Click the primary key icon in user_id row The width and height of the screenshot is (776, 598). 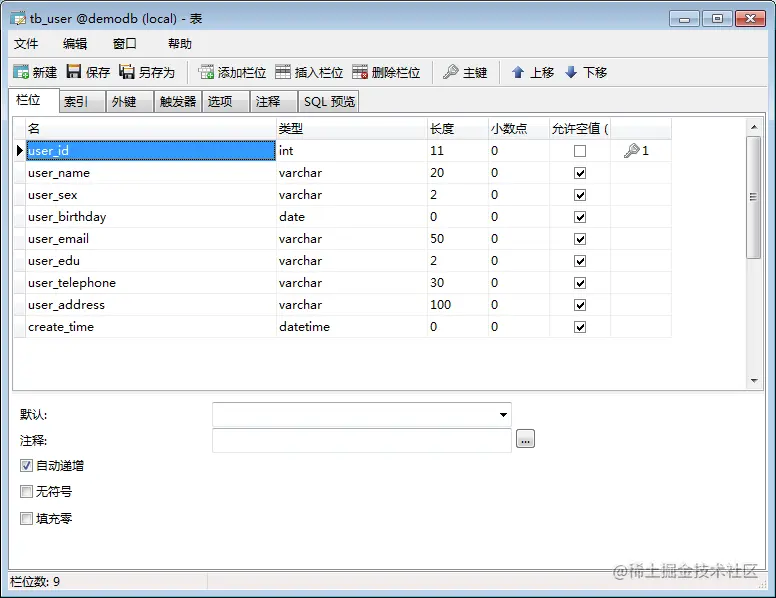point(631,150)
